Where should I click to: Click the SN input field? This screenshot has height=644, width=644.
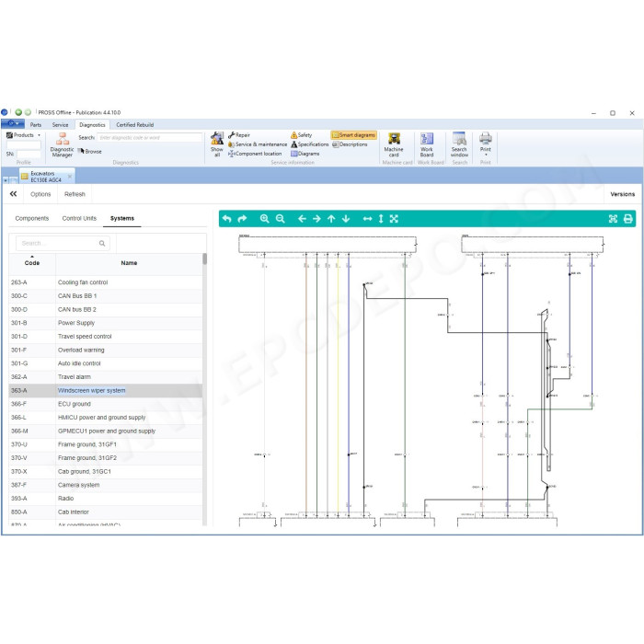[x=28, y=155]
